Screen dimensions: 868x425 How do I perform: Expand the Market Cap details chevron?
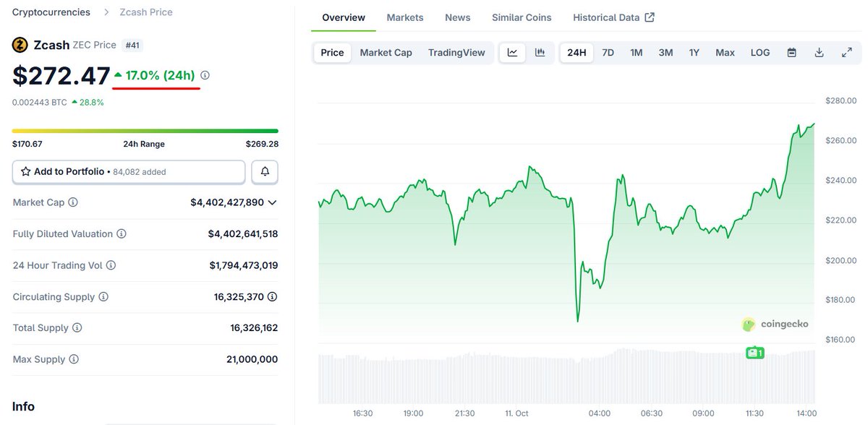click(272, 202)
